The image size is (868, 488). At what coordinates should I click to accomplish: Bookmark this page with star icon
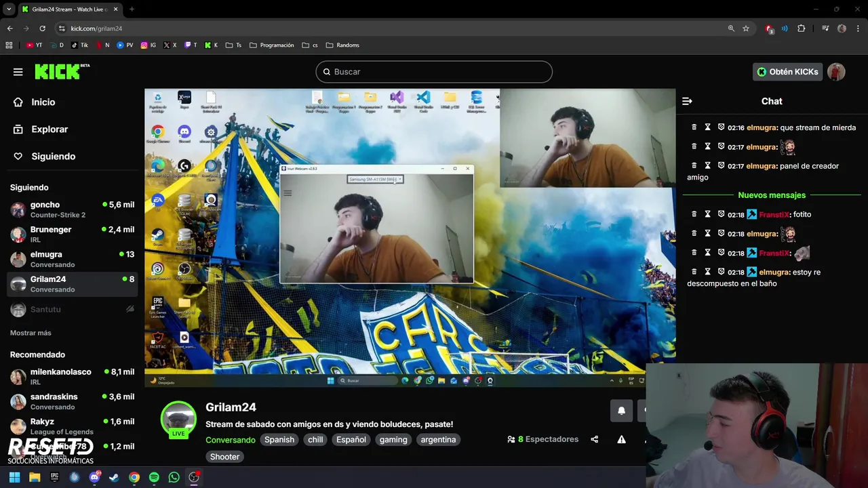[746, 28]
